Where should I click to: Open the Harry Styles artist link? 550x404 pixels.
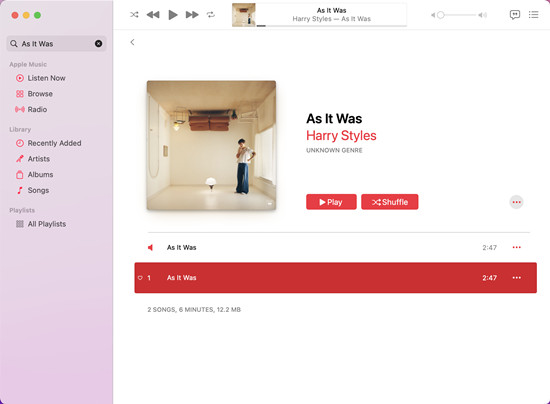tap(341, 136)
